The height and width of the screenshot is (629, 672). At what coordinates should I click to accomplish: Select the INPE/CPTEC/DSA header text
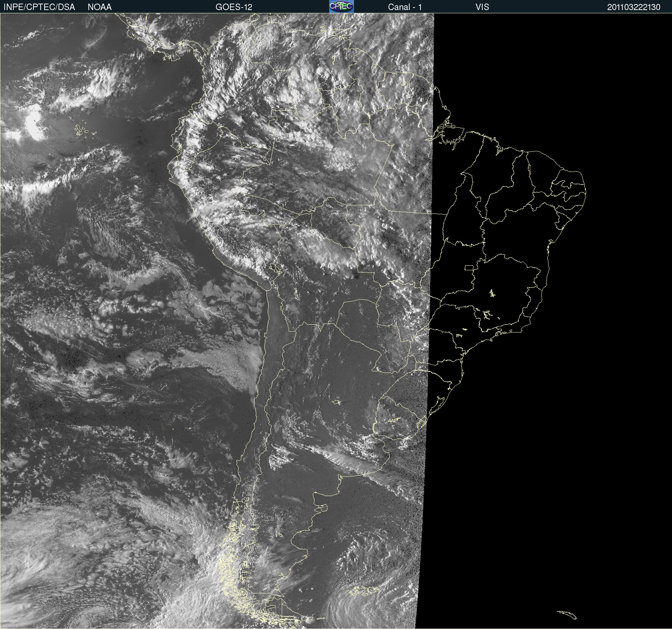[x=39, y=7]
